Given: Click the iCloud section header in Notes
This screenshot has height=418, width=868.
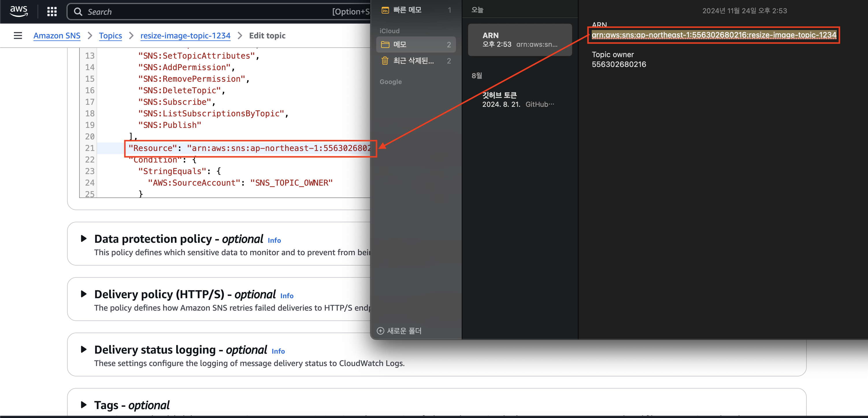Looking at the screenshot, I should click(390, 31).
